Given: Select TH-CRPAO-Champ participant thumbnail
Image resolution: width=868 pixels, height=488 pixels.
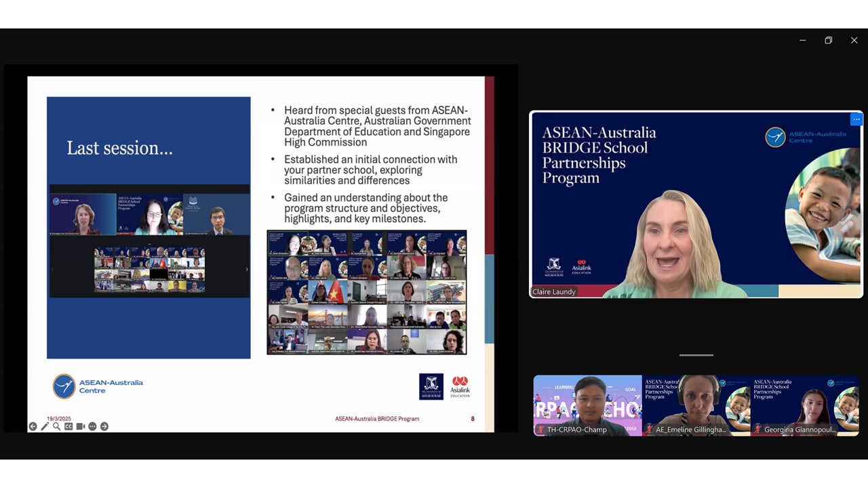Looking at the screenshot, I should (x=587, y=405).
